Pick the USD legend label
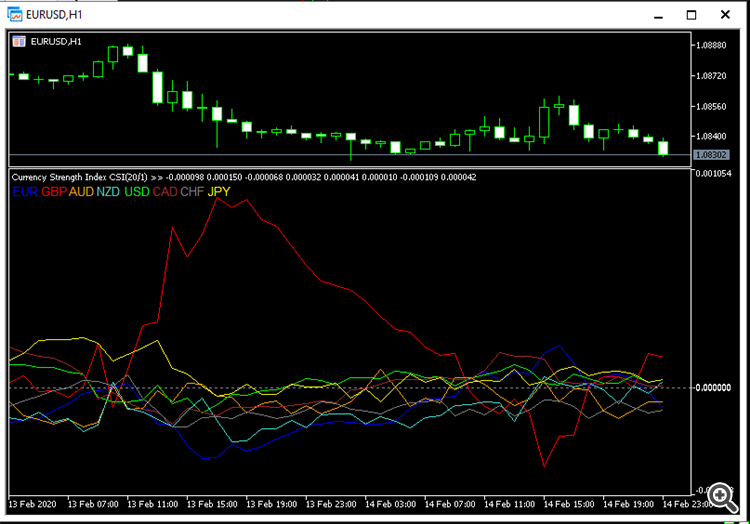Image resolution: width=750 pixels, height=524 pixels. click(x=136, y=191)
